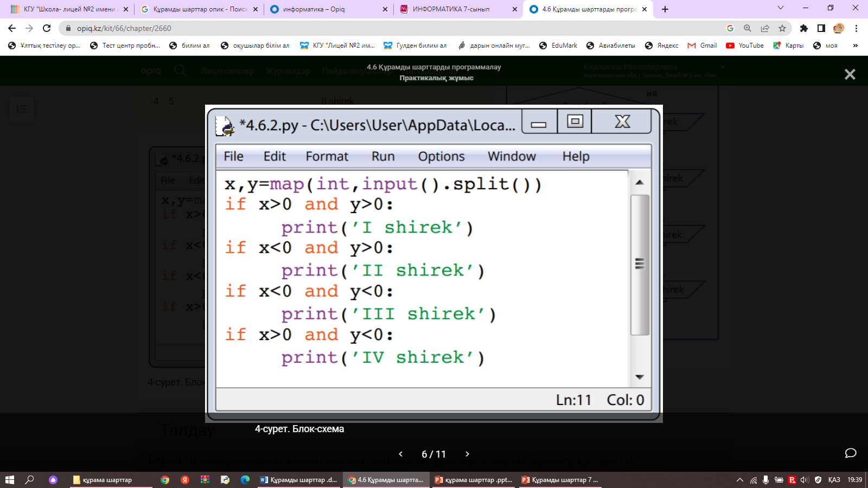Open the YouTube bookmark
Screen dimensions: 868x488
tap(745, 46)
